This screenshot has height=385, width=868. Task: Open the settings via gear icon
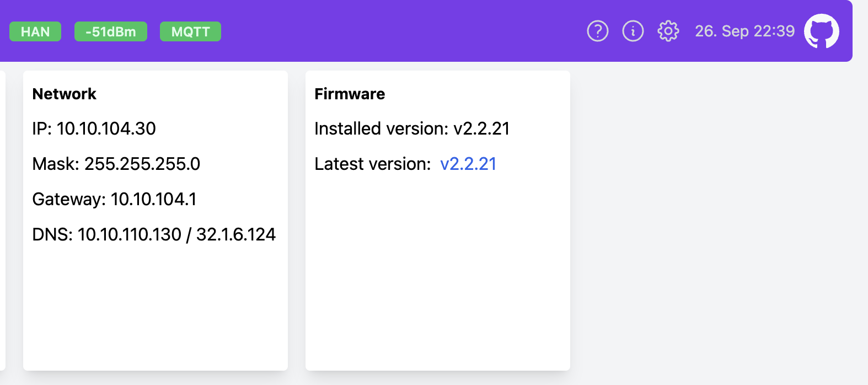point(668,31)
